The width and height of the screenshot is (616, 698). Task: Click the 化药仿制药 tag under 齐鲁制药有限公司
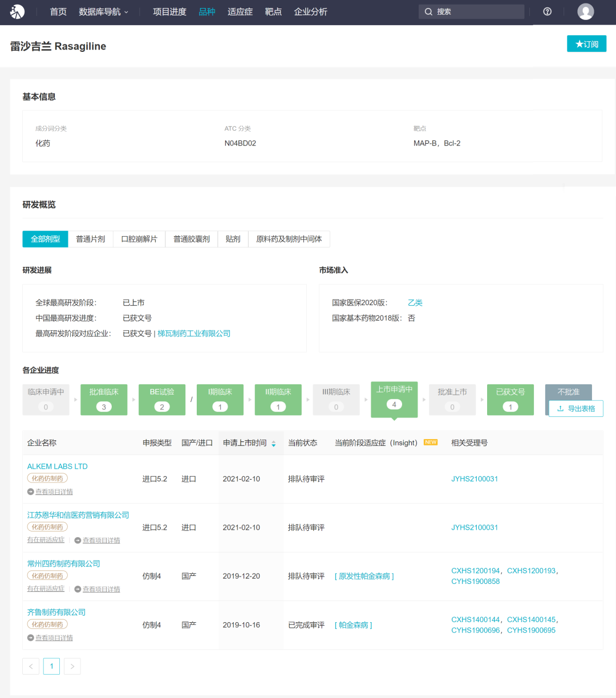coord(47,624)
